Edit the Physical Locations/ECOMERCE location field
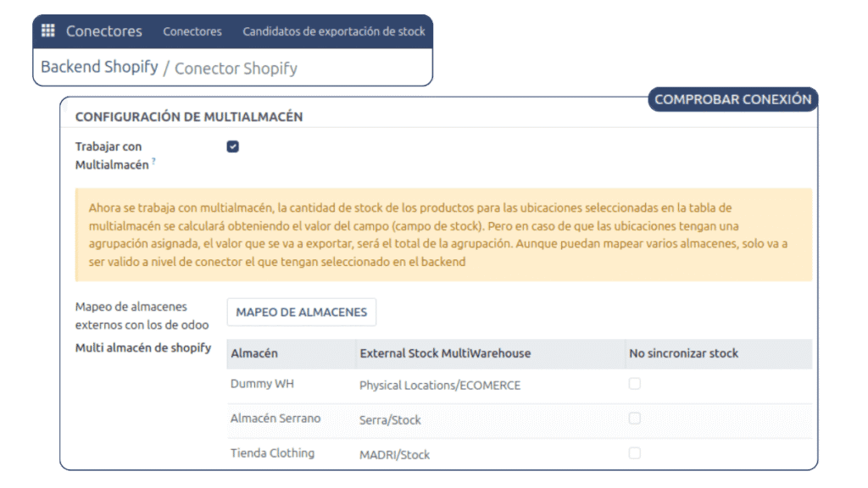The image size is (868, 488). tap(440, 385)
